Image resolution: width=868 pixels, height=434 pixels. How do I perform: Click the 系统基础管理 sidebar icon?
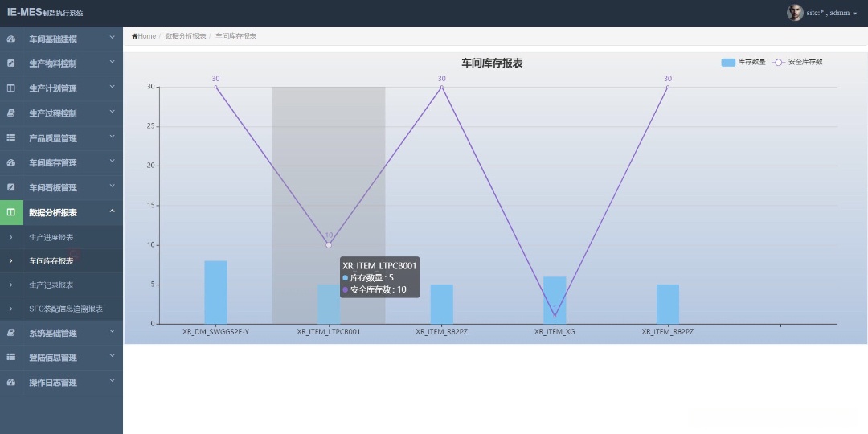pos(11,333)
